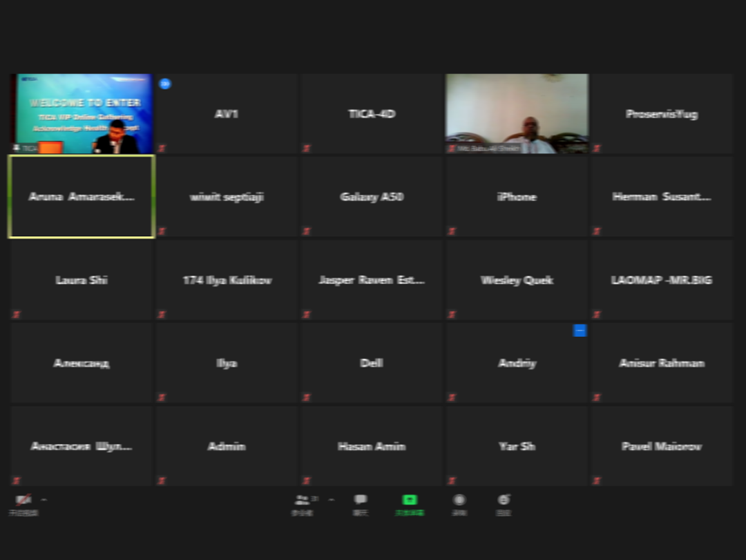This screenshot has height=560, width=746.
Task: Open the Reactions menu
Action: (504, 501)
